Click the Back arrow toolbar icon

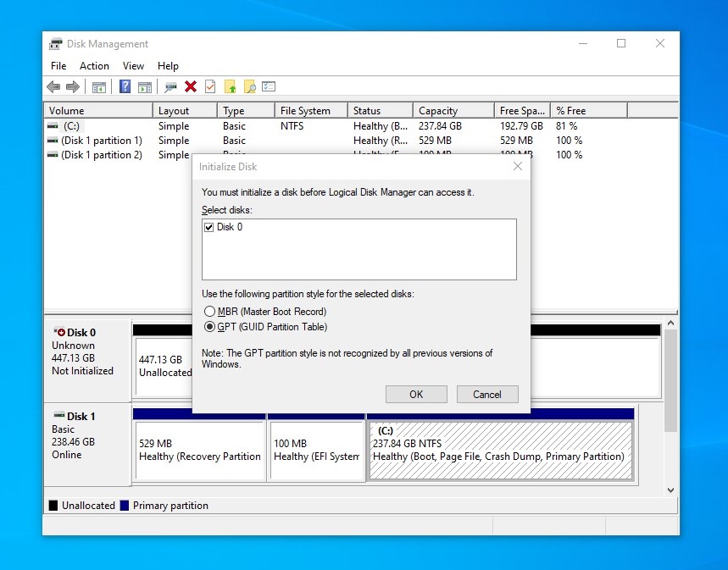tap(53, 86)
